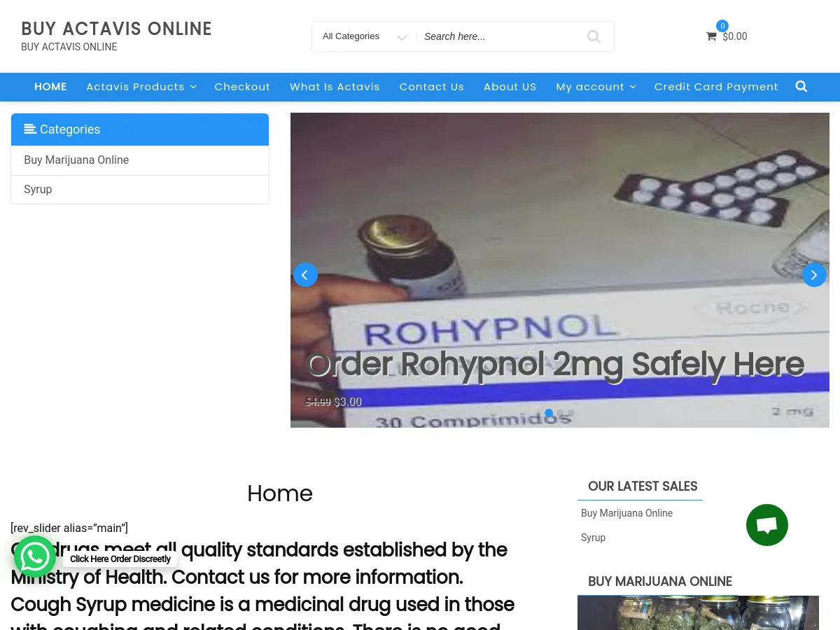840x630 pixels.
Task: Open the shopping cart icon
Action: (x=711, y=36)
